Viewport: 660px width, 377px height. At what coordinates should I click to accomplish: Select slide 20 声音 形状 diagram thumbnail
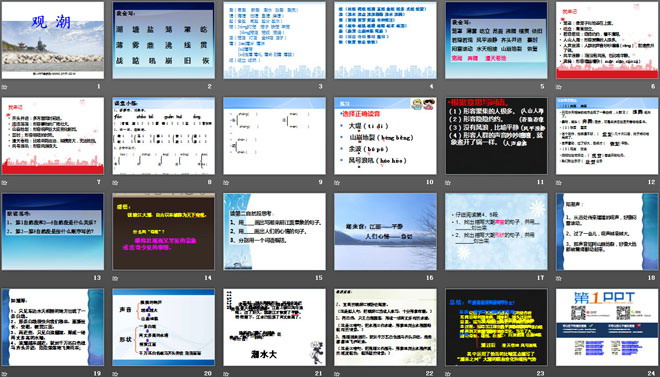pos(163,327)
